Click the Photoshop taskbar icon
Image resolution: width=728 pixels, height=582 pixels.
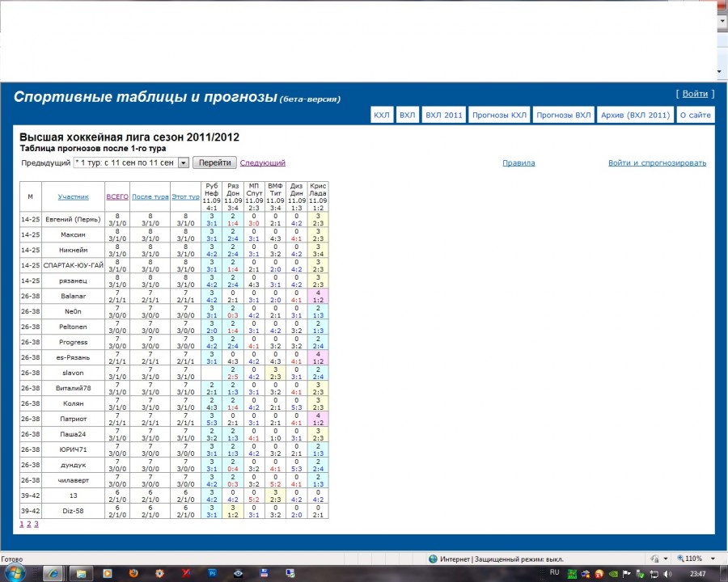point(212,572)
